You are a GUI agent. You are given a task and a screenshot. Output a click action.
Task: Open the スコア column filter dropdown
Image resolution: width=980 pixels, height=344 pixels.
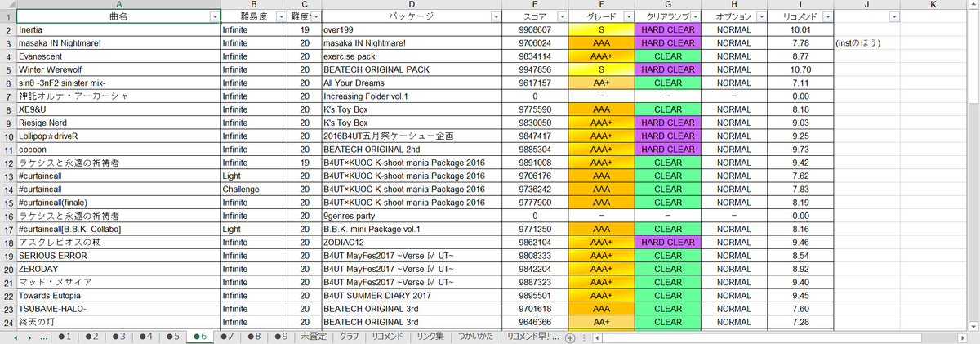(561, 17)
